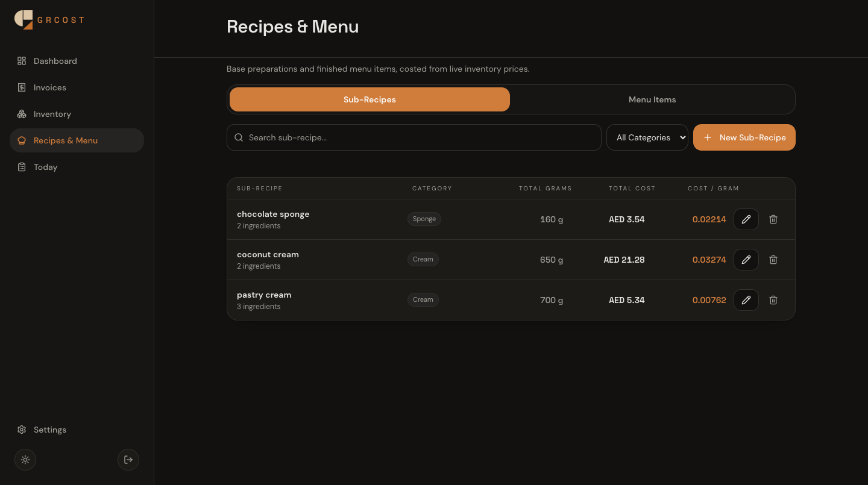Click the COST / GRAM column header
This screenshot has width=868, height=485.
[x=713, y=189]
